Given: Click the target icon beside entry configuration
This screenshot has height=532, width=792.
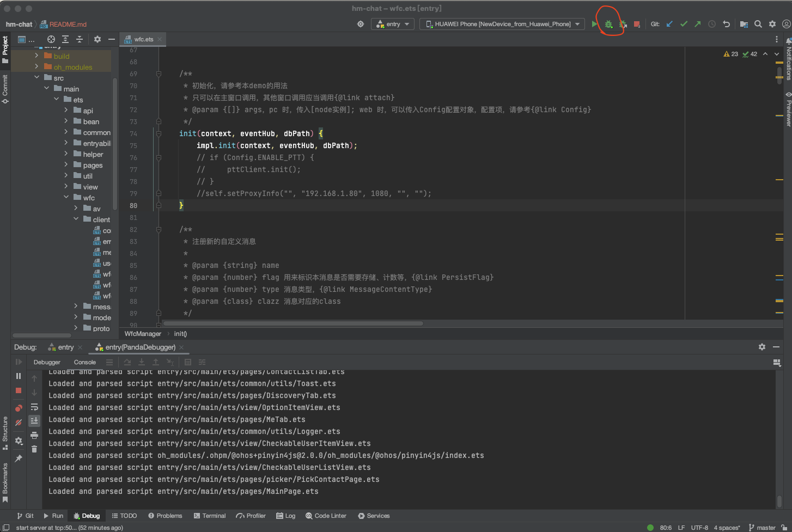Looking at the screenshot, I should point(361,24).
